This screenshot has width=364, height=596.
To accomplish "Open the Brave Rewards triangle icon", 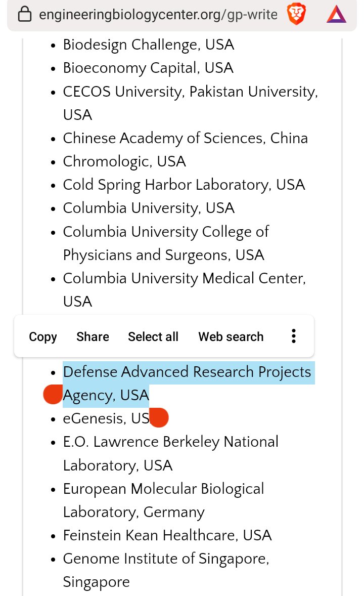I will click(x=336, y=15).
